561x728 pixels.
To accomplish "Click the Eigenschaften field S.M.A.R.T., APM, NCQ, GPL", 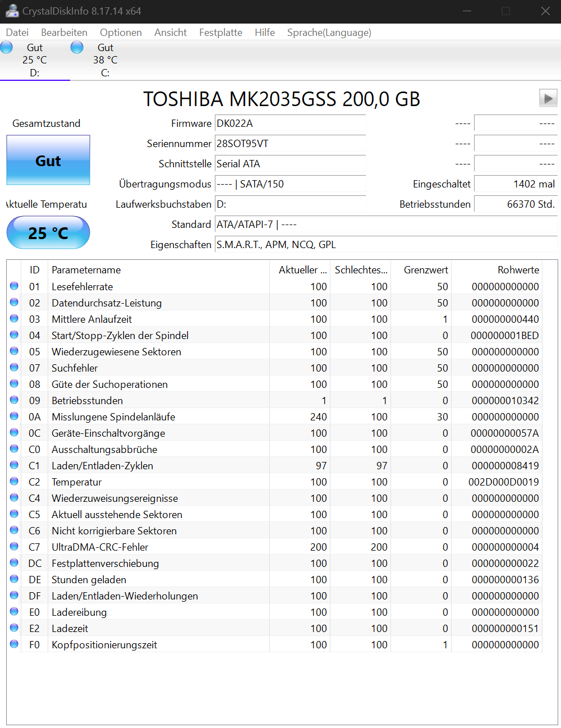I will pos(387,245).
